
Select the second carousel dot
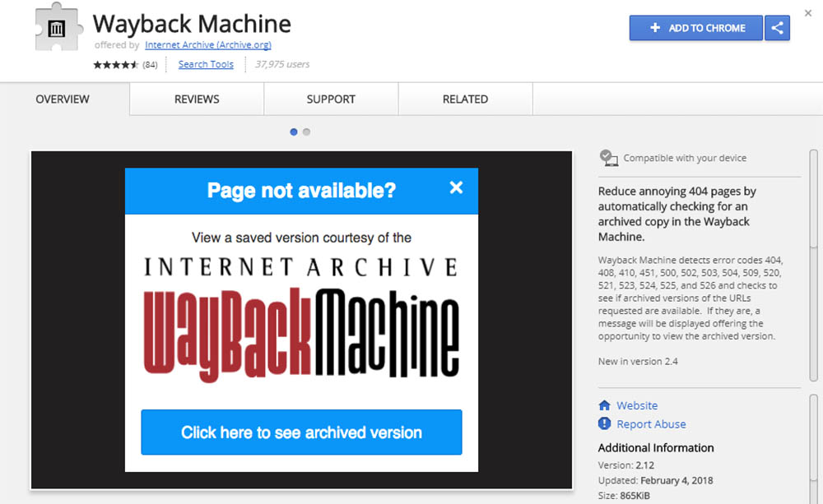(x=306, y=132)
